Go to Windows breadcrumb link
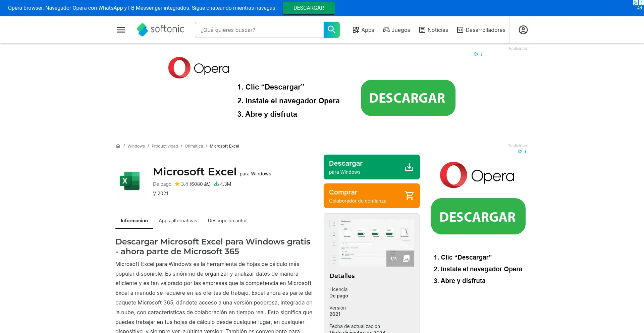Viewport: 644px width, 333px height. coord(136,146)
